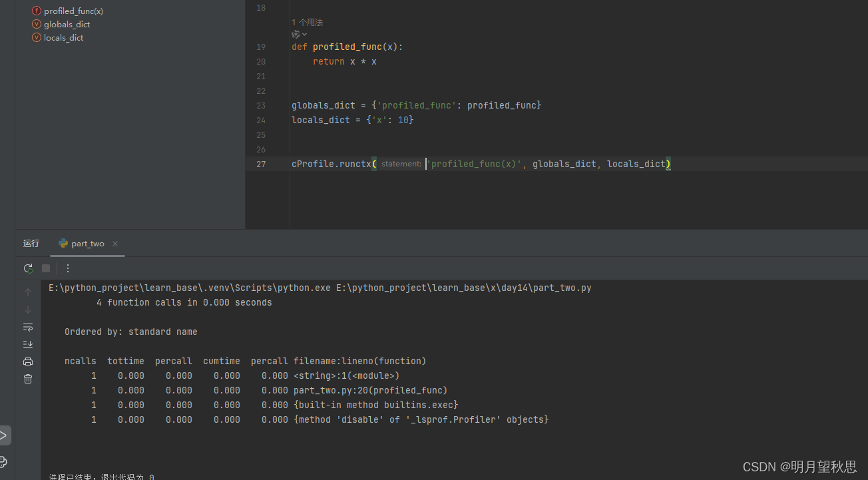Click line number 20 in the gutter
This screenshot has height=480, width=868.
[260, 62]
